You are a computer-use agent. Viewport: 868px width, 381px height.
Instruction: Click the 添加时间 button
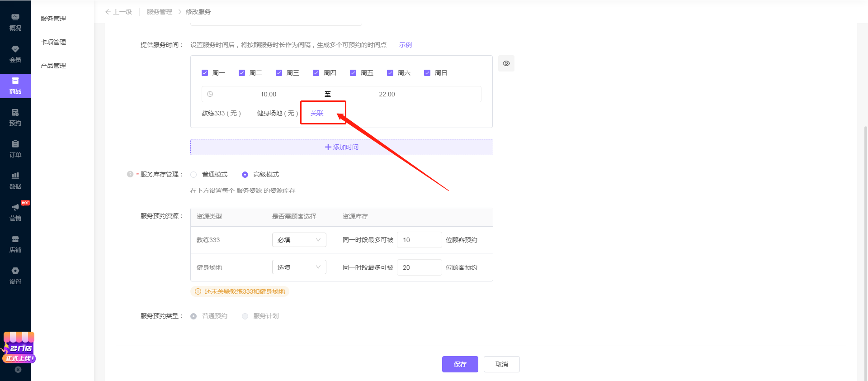[x=342, y=147]
